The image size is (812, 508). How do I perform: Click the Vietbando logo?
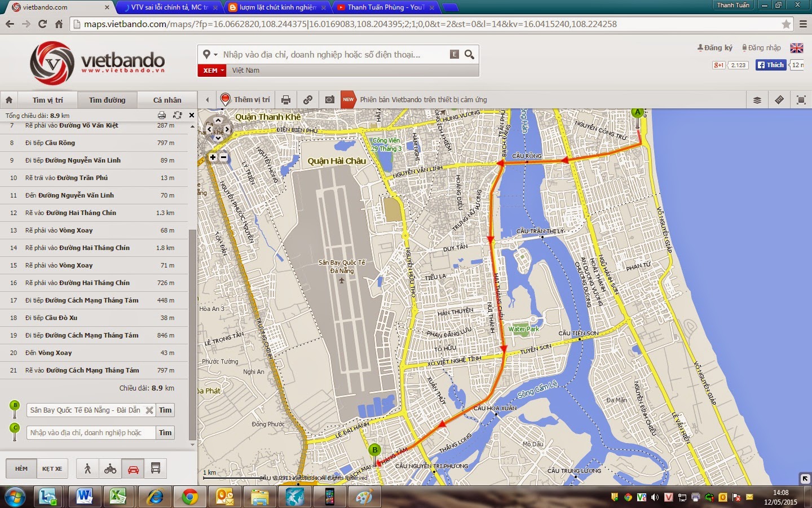click(x=97, y=62)
